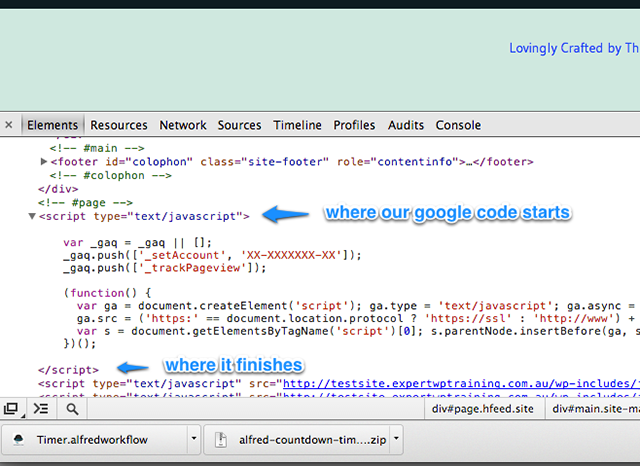Switch to the Console tab
This screenshot has width=640, height=466.
[x=458, y=125]
